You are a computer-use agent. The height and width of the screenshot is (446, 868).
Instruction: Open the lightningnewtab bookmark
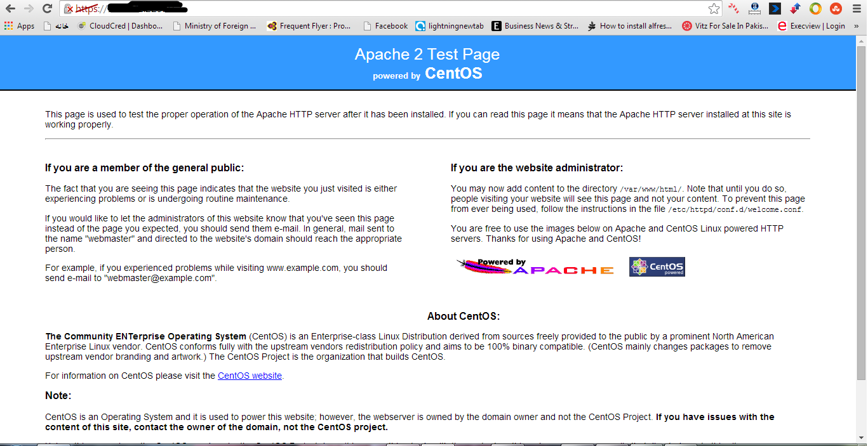450,26
